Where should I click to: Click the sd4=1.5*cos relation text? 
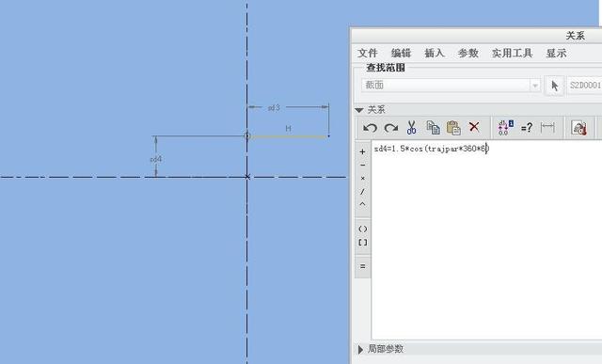[431, 149]
